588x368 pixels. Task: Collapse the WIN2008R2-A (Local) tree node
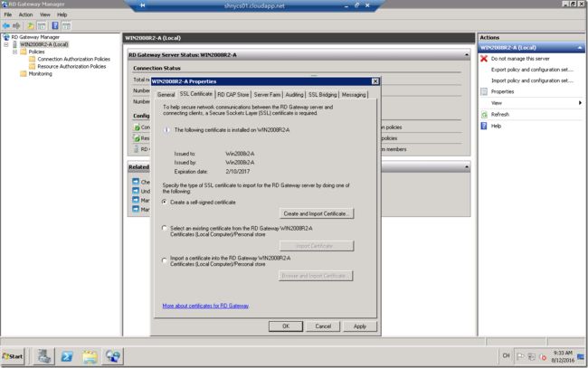6,44
